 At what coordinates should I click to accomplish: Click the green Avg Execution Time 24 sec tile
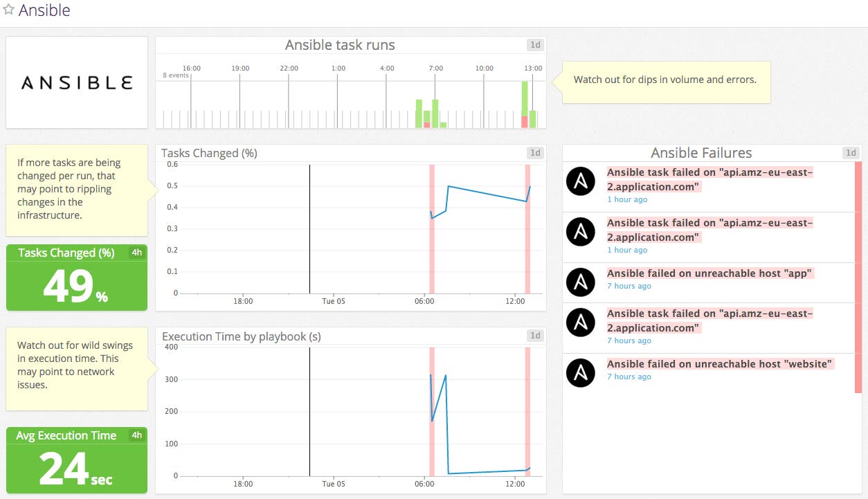click(x=76, y=460)
